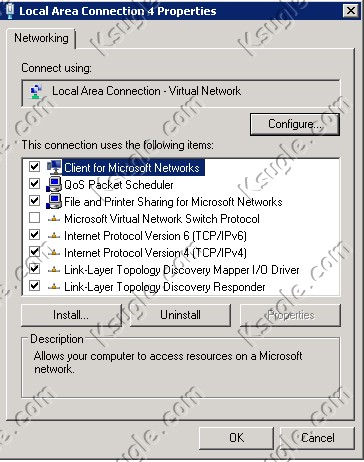The height and width of the screenshot is (462, 364).
Task: Click the Install button
Action: click(x=71, y=315)
